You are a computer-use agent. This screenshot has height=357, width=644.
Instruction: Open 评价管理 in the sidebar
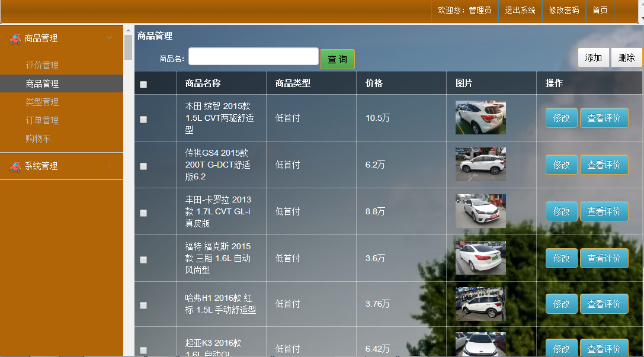coord(42,65)
